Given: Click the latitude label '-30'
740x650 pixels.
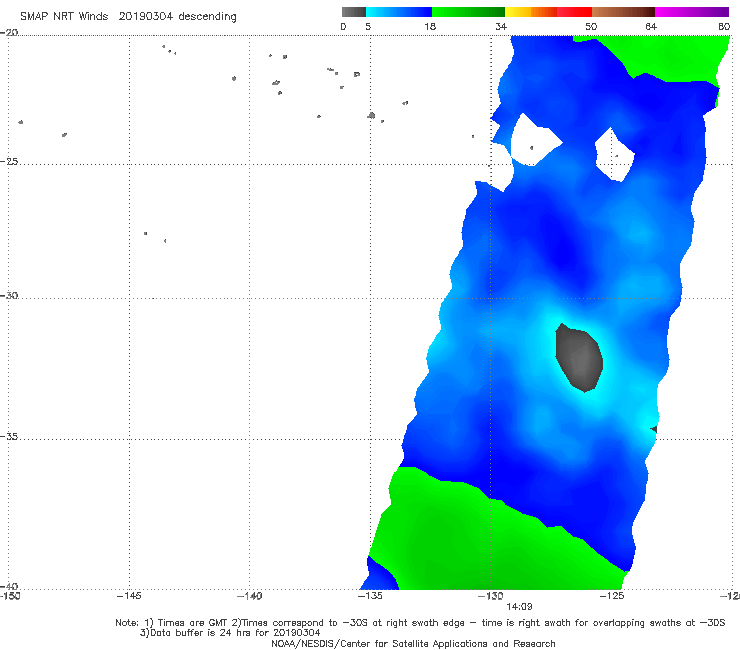Looking at the screenshot, I should [9, 296].
